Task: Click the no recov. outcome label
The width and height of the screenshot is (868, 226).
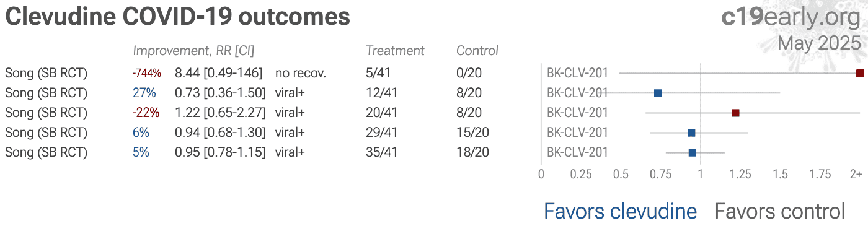Action: pyautogui.click(x=301, y=73)
